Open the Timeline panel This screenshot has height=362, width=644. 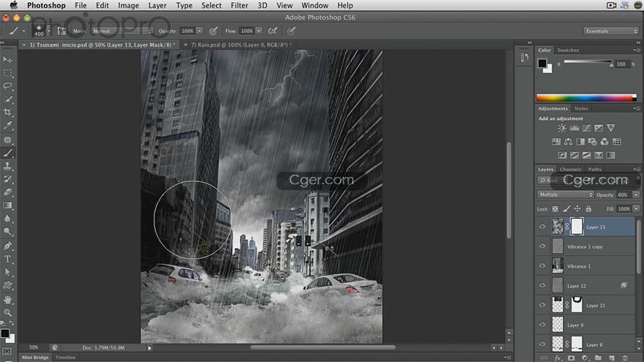65,358
